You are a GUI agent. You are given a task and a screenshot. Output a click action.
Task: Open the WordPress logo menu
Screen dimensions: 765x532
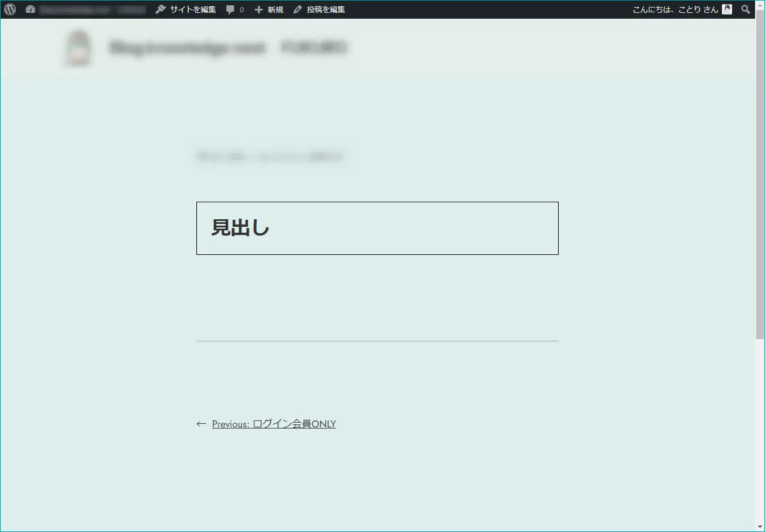point(10,9)
